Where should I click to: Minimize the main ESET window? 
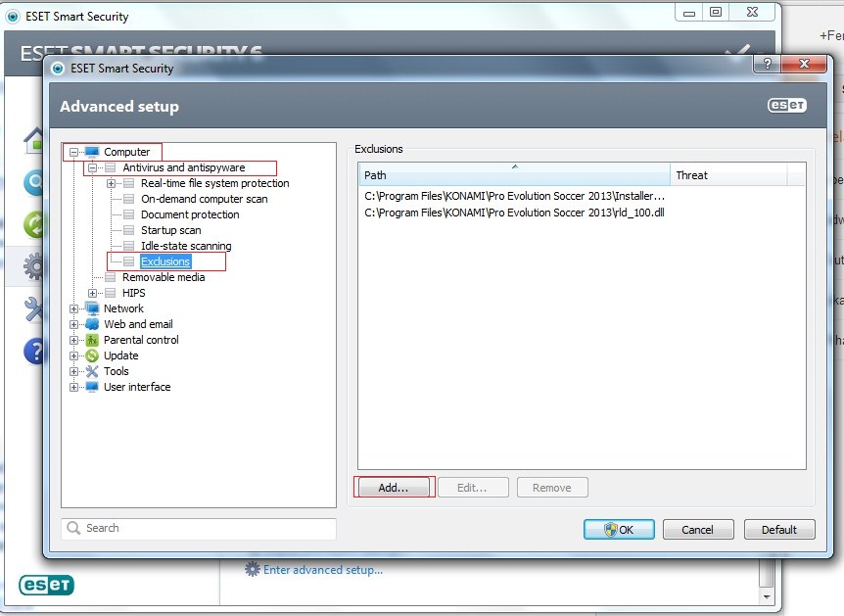coord(689,13)
